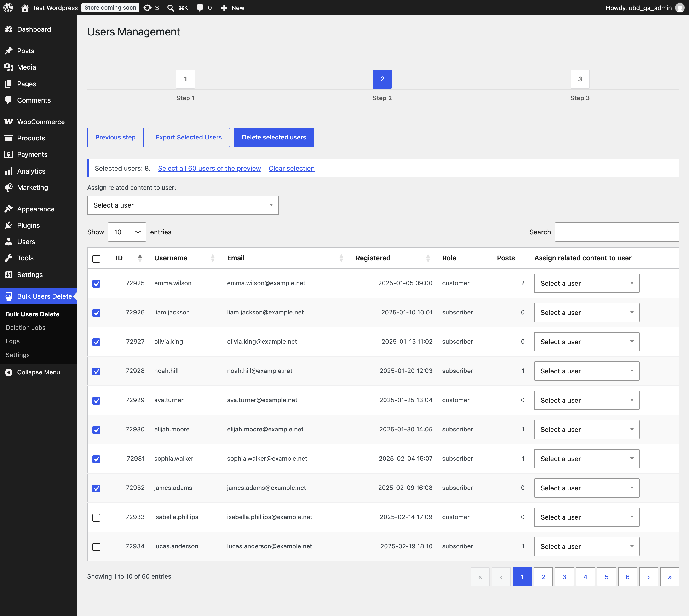Click the Analytics bar chart icon

[x=9, y=171]
